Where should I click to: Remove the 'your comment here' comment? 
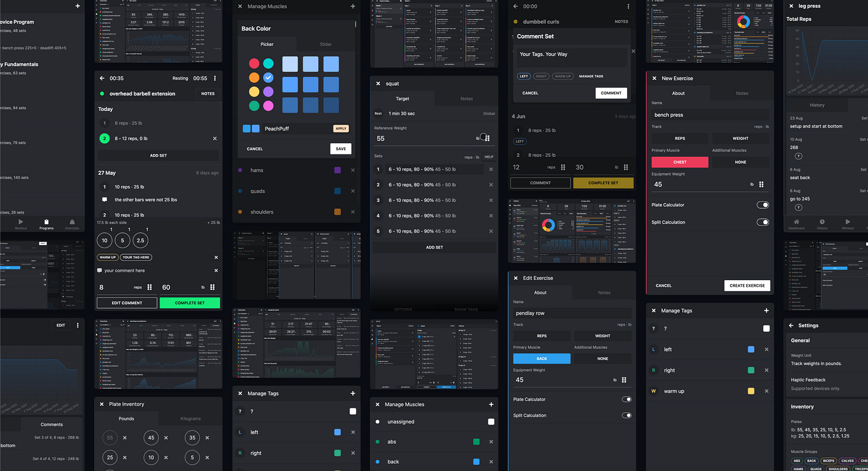coord(216,271)
